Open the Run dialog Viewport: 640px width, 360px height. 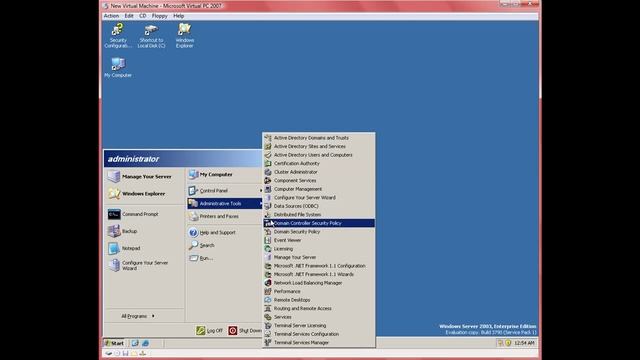pyautogui.click(x=224, y=258)
